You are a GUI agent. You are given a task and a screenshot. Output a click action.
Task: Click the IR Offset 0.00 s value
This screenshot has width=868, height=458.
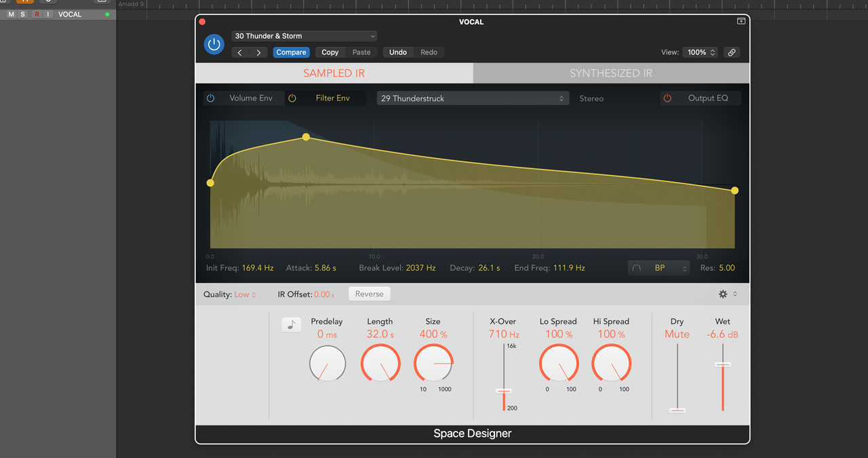tap(324, 294)
